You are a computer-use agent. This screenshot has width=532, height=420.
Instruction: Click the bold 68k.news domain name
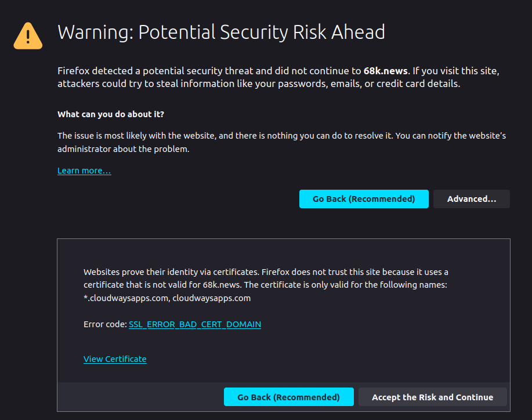point(385,71)
